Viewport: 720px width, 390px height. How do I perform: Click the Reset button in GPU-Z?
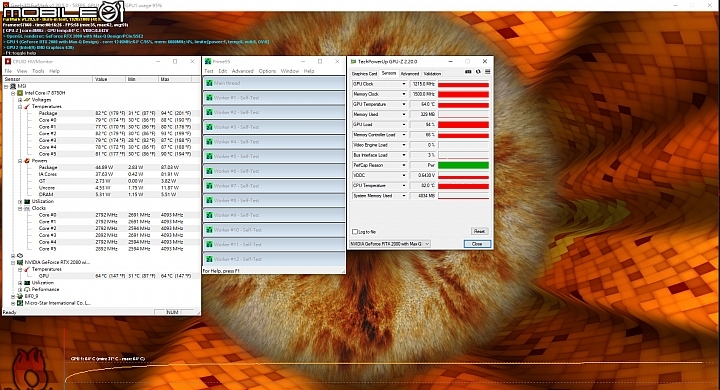[479, 231]
